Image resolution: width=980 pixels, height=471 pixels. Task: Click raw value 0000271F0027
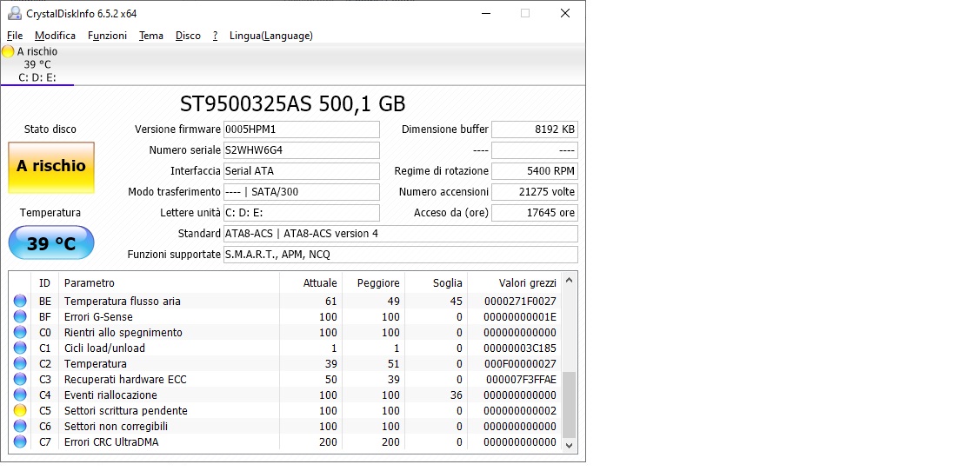[521, 301]
